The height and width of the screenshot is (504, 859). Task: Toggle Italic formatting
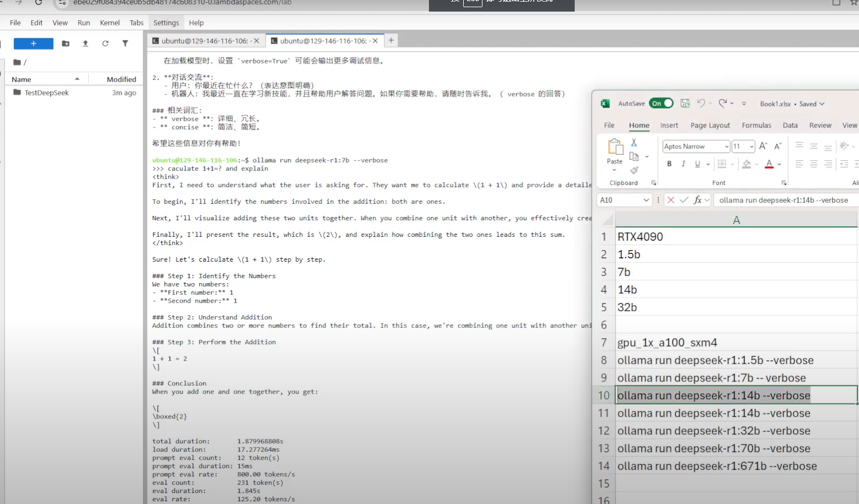click(x=683, y=164)
